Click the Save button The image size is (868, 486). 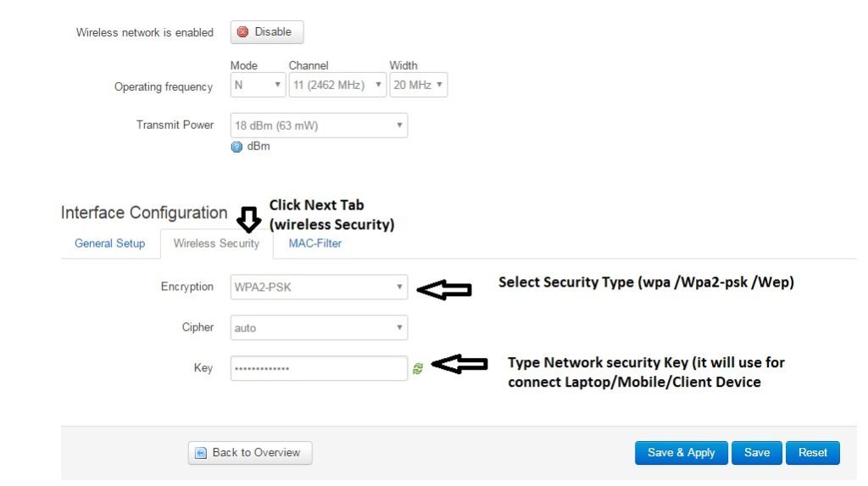click(756, 453)
